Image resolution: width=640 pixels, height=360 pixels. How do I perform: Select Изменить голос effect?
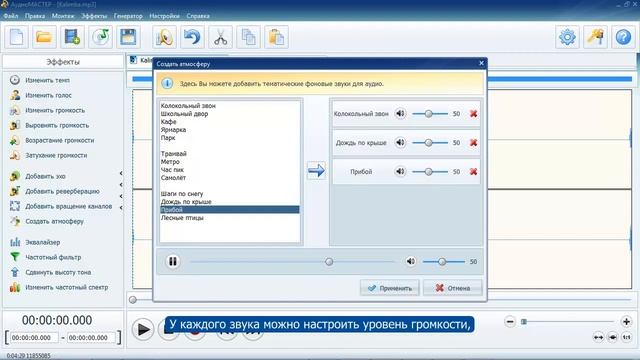click(48, 95)
